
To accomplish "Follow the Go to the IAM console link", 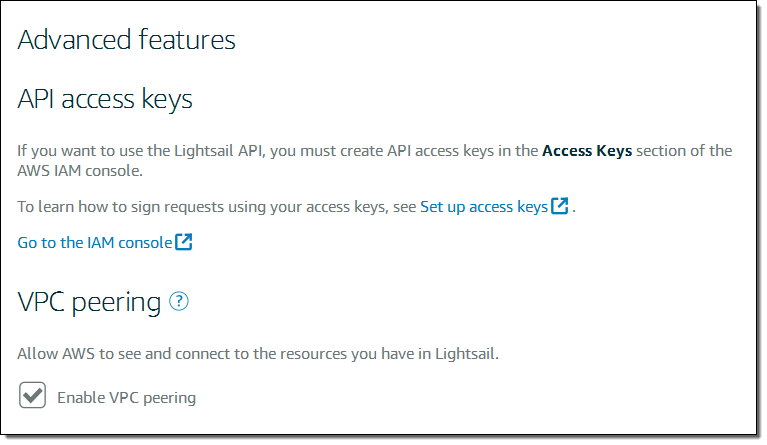I will click(x=95, y=242).
